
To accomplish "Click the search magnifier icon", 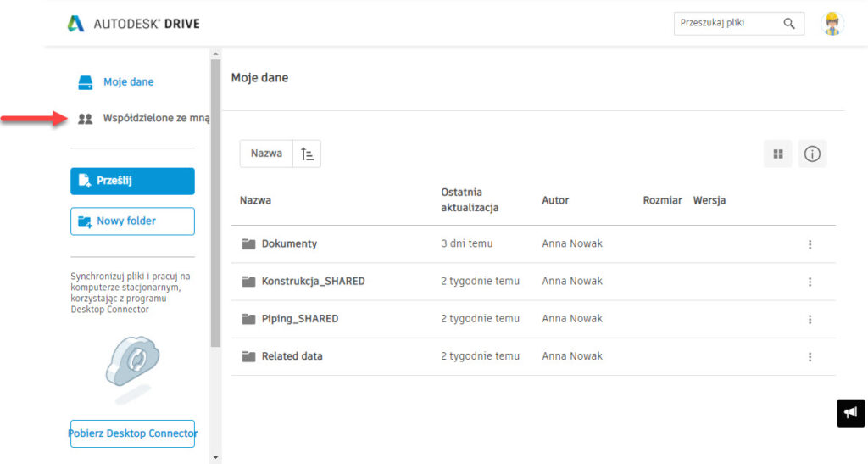I will (x=789, y=24).
